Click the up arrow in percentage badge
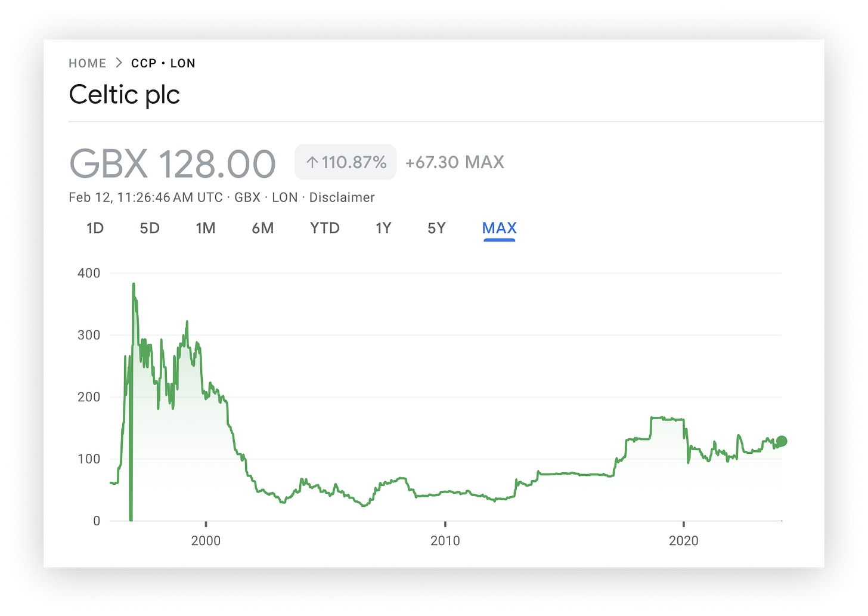The width and height of the screenshot is (868, 616). tap(312, 162)
